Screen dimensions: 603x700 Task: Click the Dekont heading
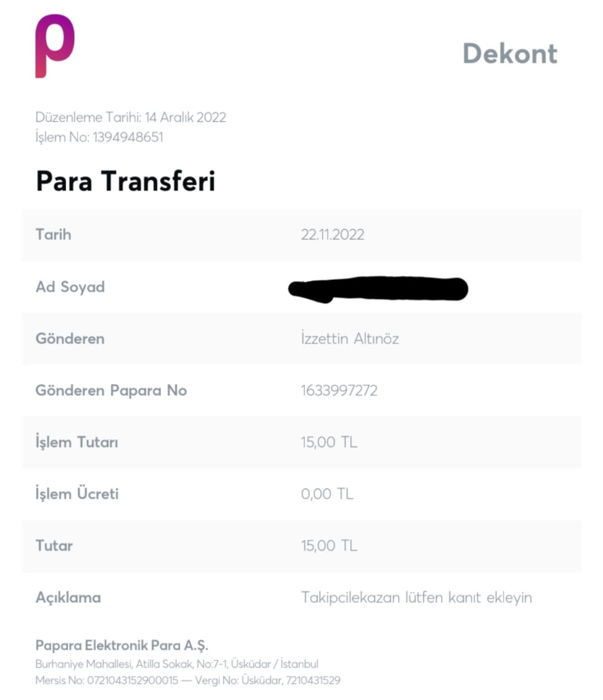click(x=510, y=54)
